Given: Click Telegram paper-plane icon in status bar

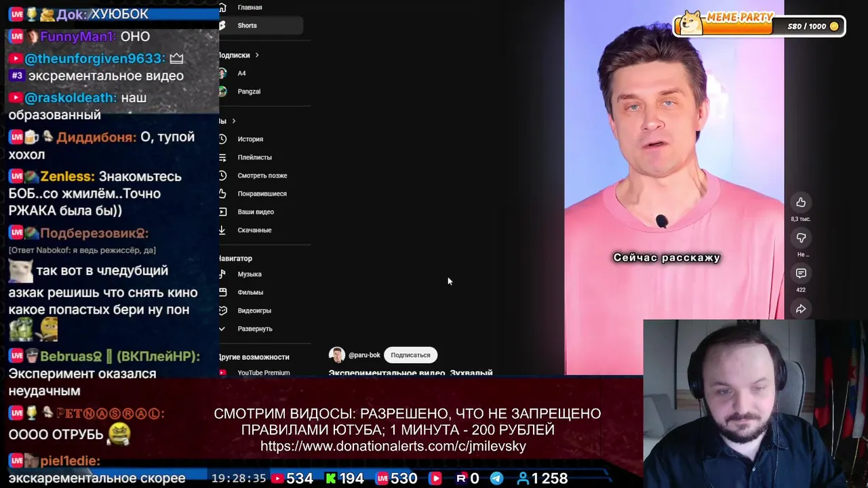Looking at the screenshot, I should tap(496, 479).
